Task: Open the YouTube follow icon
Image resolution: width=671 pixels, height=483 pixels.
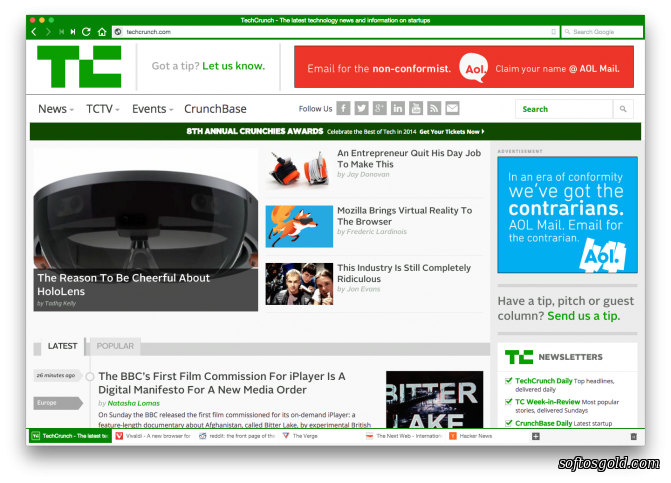Action: pyautogui.click(x=416, y=108)
